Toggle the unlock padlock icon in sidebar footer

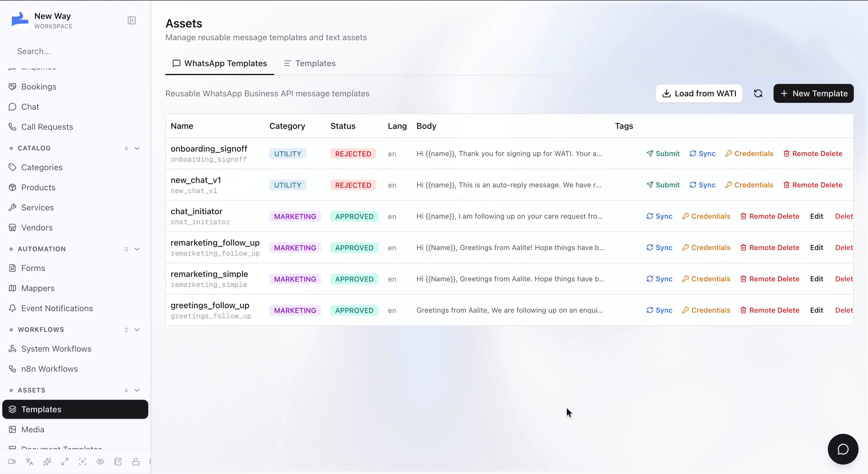(136, 462)
